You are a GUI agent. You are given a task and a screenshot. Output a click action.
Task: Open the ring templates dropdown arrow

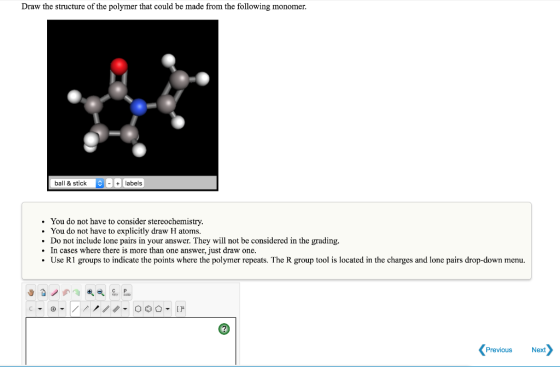tap(168, 309)
